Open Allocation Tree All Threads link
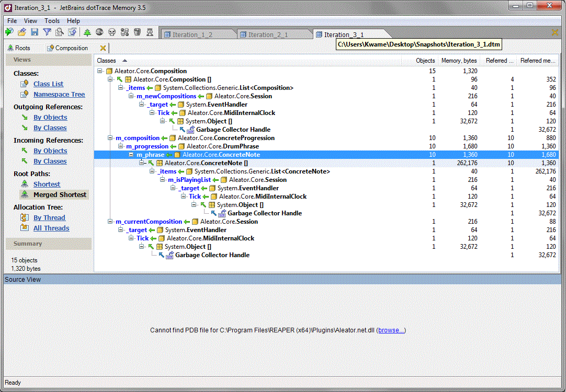Image resolution: width=566 pixels, height=392 pixels. tap(51, 228)
